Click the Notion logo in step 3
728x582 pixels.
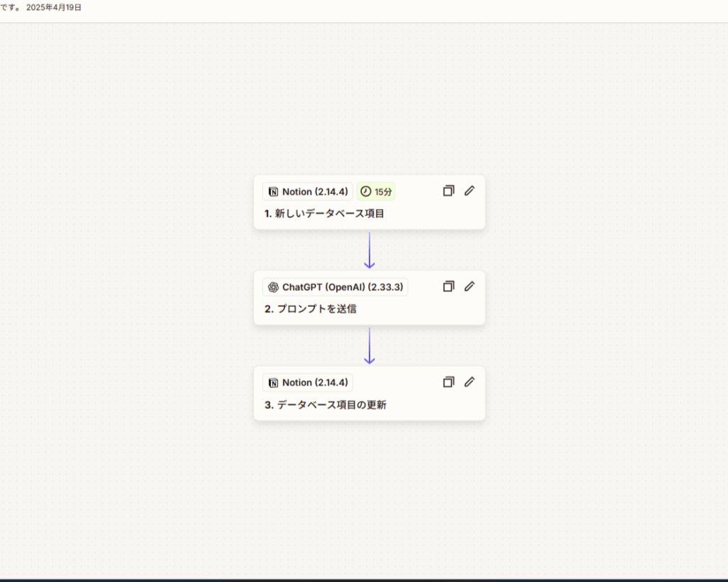(x=273, y=382)
